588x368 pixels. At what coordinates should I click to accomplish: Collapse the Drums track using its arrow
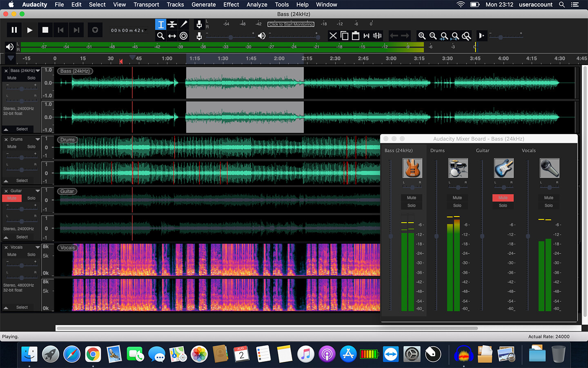point(6,181)
